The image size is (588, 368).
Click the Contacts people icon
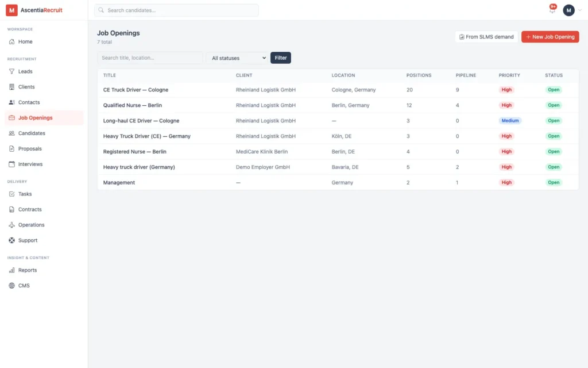coord(11,102)
